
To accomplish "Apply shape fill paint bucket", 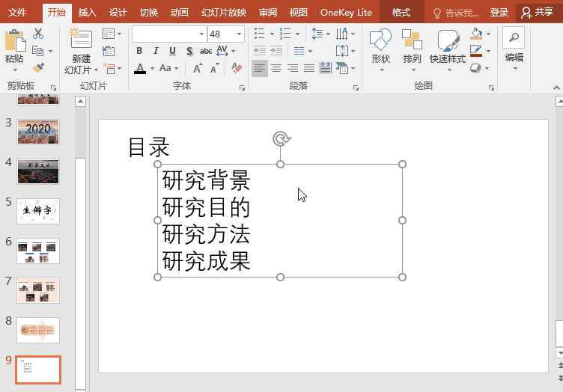I will click(476, 34).
